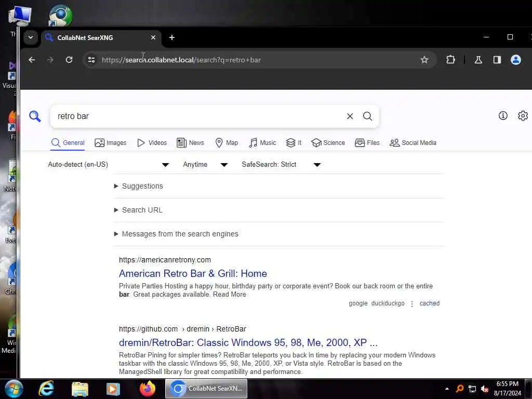Show hidden system tray icons
Screen dimensions: 532x399
click(x=447, y=389)
